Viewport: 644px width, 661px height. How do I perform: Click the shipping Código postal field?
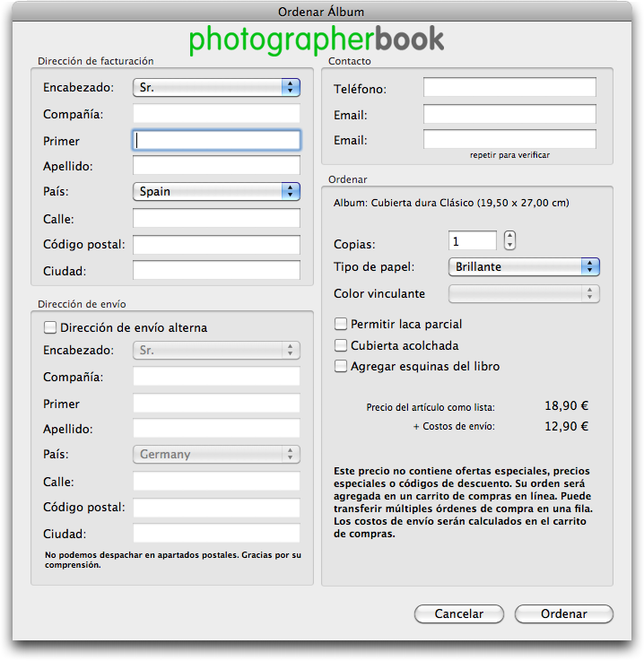pyautogui.click(x=216, y=508)
